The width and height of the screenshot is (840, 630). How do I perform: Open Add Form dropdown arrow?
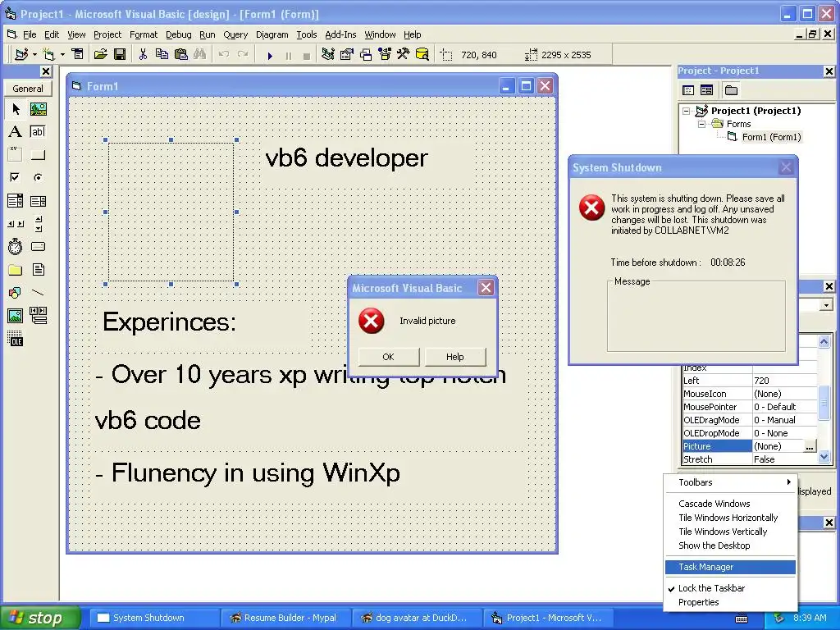62,54
